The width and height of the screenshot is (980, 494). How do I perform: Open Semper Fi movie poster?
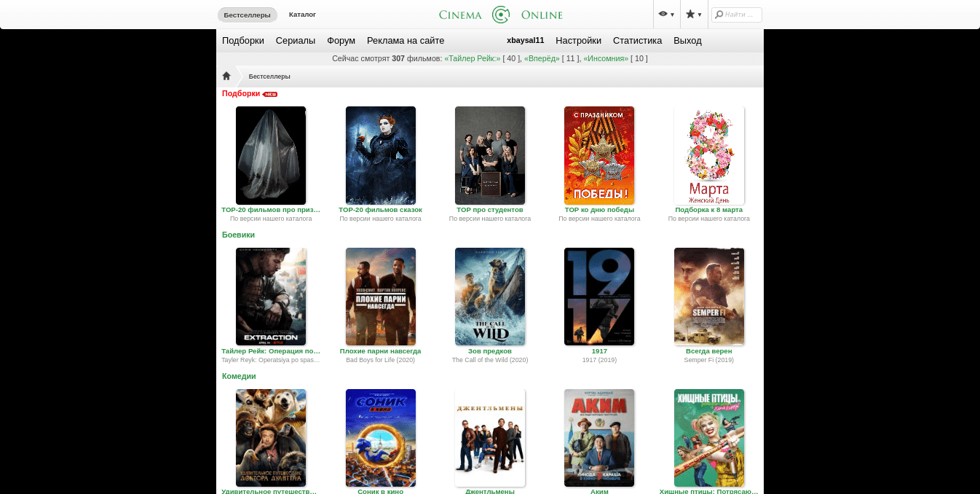click(x=709, y=297)
